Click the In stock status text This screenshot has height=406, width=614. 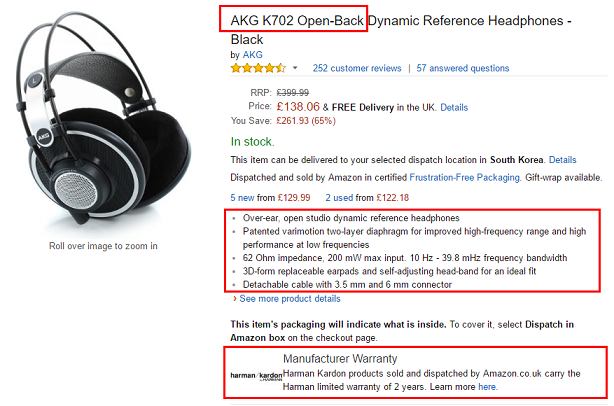coord(253,141)
